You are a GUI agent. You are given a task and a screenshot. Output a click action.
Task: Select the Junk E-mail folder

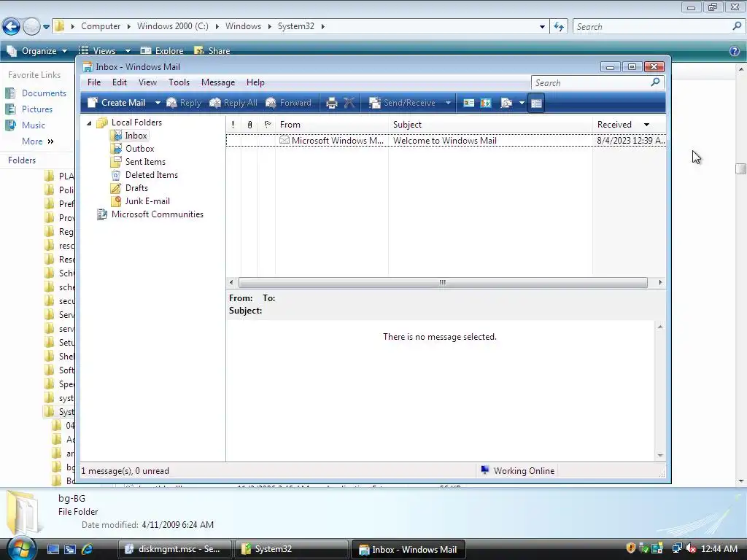[x=147, y=201]
